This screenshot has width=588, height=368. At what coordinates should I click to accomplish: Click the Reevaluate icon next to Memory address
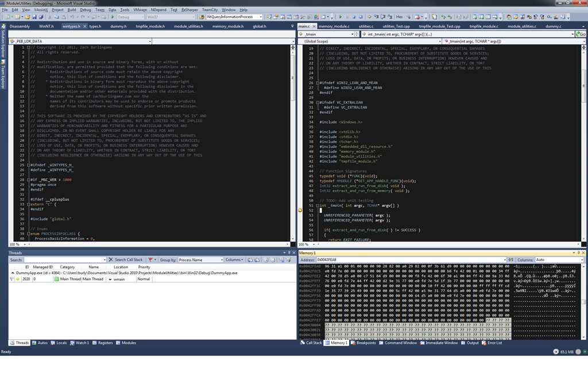coord(510,260)
